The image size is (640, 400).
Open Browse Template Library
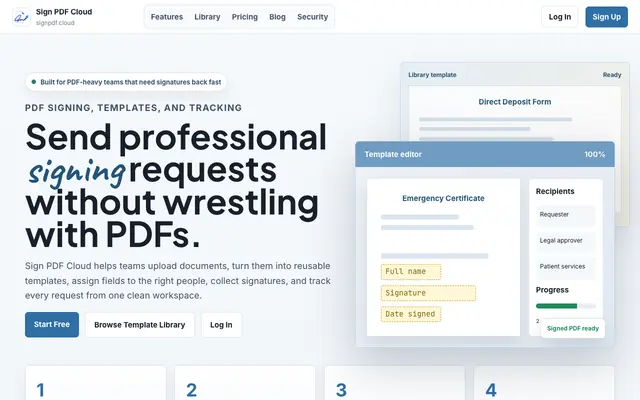click(x=140, y=325)
